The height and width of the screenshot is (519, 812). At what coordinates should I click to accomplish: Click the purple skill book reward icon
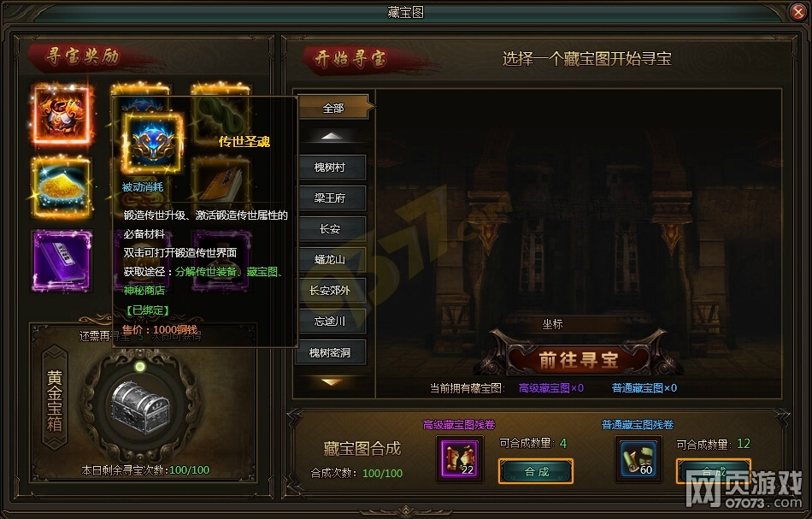point(62,260)
